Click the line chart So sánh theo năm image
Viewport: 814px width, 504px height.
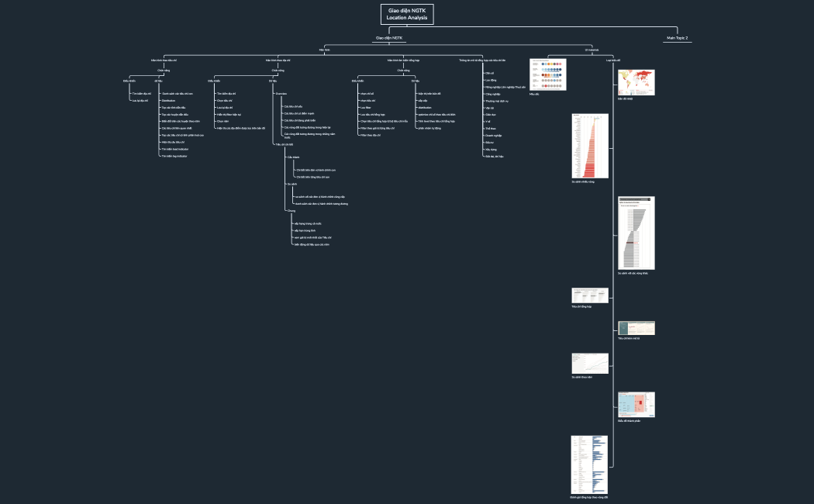coord(589,363)
